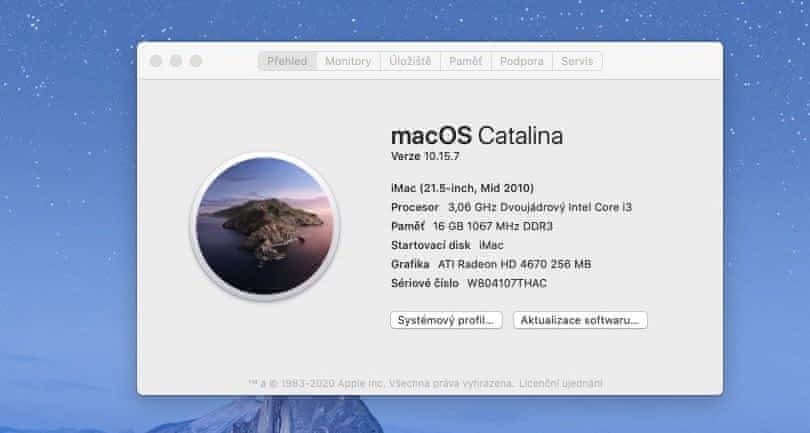Click the Startovací disk iMac line
The width and height of the screenshot is (810, 433).
pyautogui.click(x=447, y=245)
